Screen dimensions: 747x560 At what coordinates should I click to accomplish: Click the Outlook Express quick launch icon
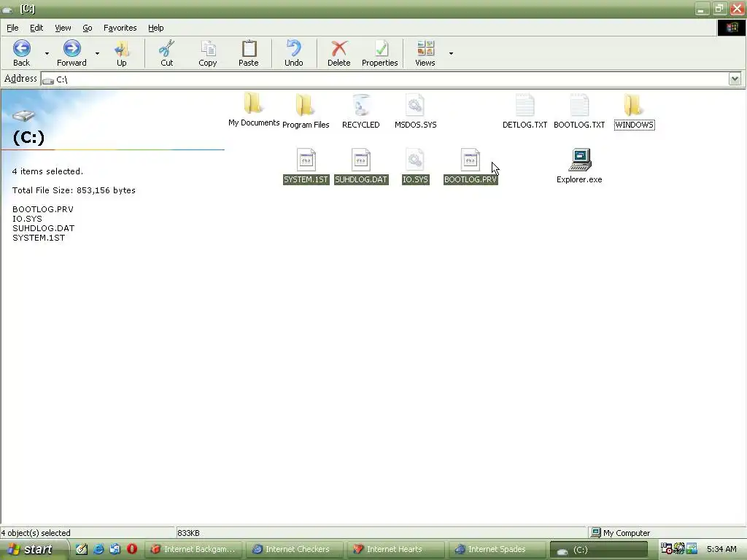pyautogui.click(x=115, y=549)
